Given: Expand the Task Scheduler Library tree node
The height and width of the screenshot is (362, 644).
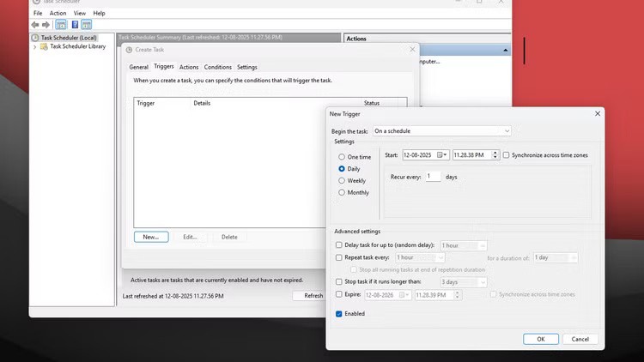Looking at the screenshot, I should (x=35, y=46).
